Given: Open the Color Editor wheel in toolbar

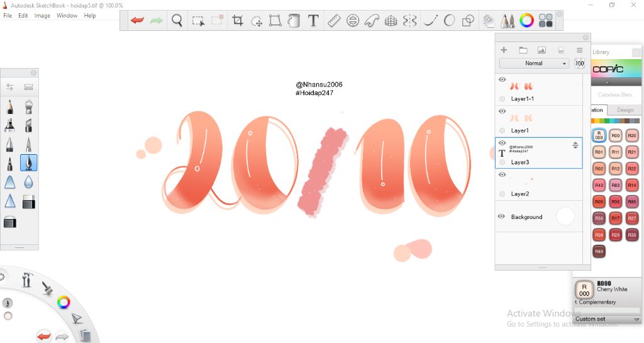Looking at the screenshot, I should coord(526,20).
